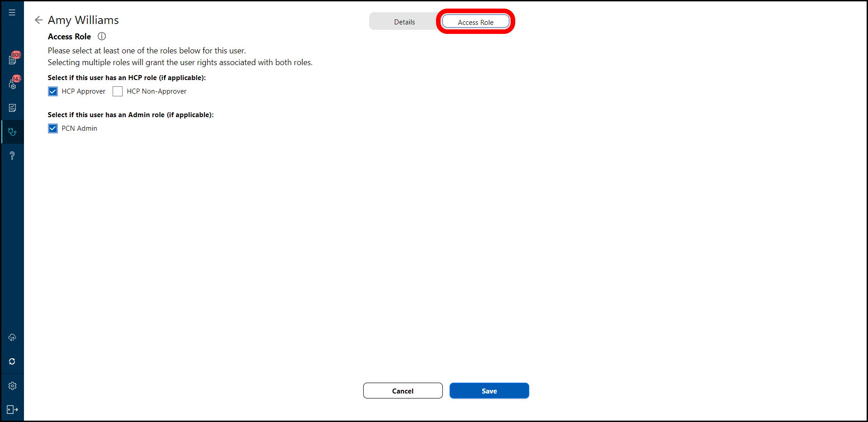Open settings using the gear icon
The height and width of the screenshot is (422, 868).
pos(12,386)
